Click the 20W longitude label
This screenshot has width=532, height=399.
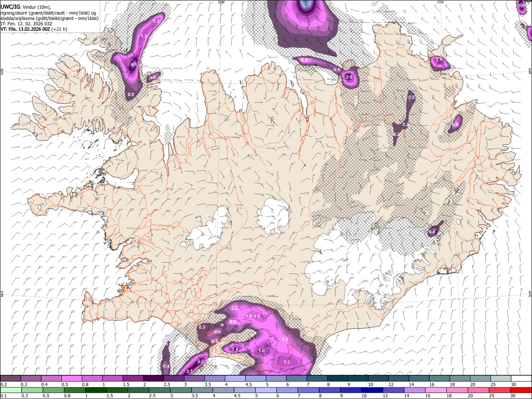click(221, 2)
